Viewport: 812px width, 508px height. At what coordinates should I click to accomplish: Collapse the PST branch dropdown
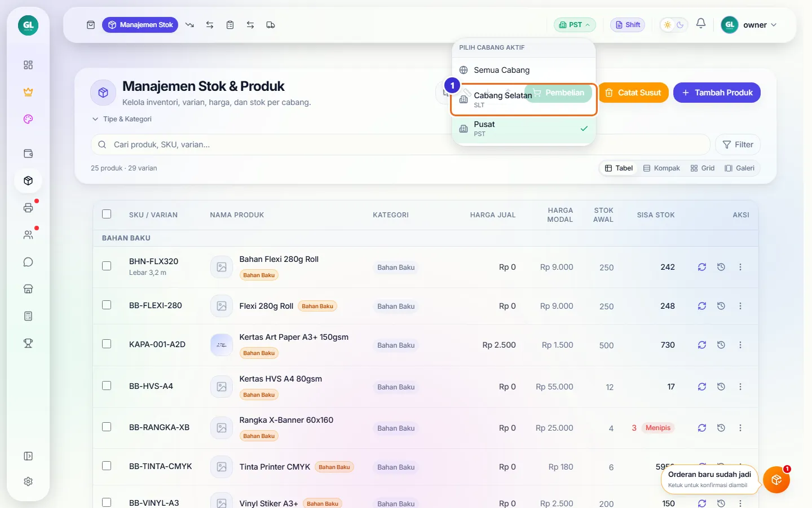[575, 25]
